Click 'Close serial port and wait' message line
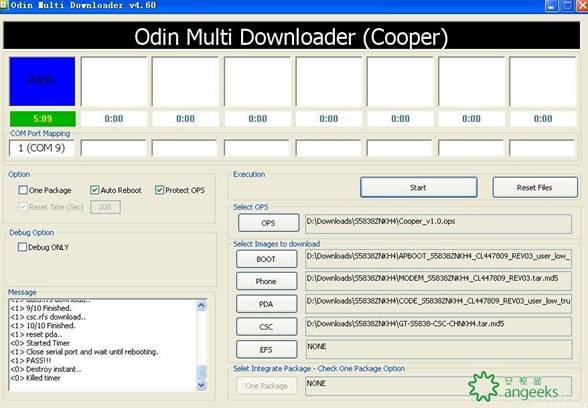Image resolution: width=588 pixels, height=408 pixels. tap(84, 352)
